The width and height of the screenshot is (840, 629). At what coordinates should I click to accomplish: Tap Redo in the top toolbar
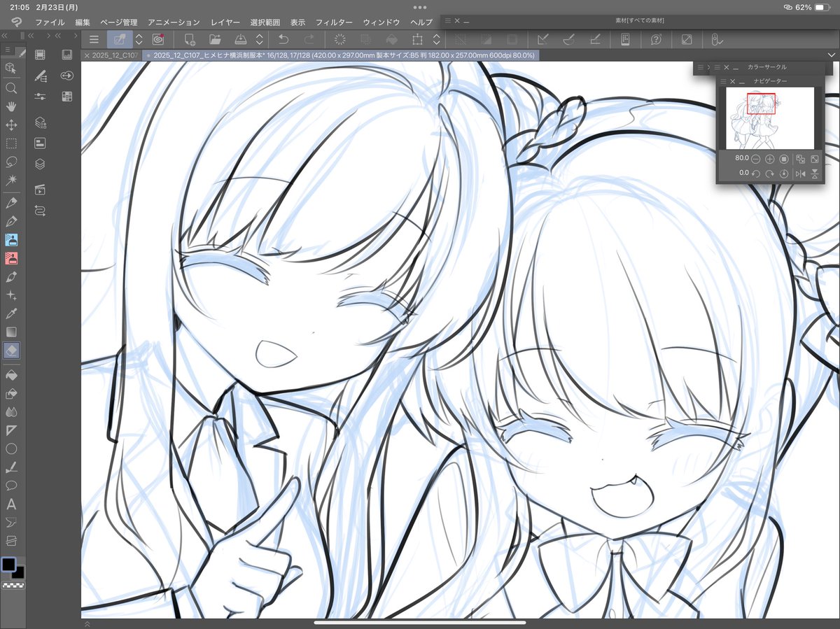pos(309,39)
